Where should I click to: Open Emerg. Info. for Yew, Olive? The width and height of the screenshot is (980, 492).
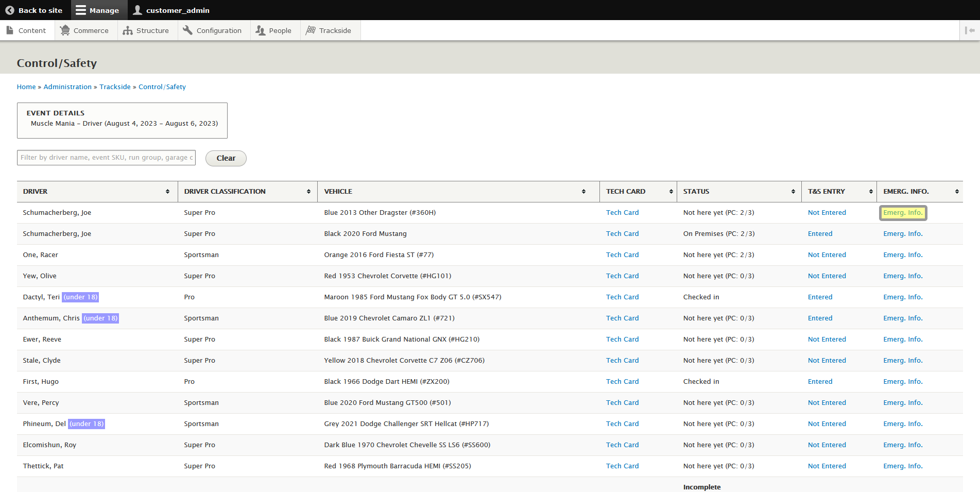click(x=903, y=276)
